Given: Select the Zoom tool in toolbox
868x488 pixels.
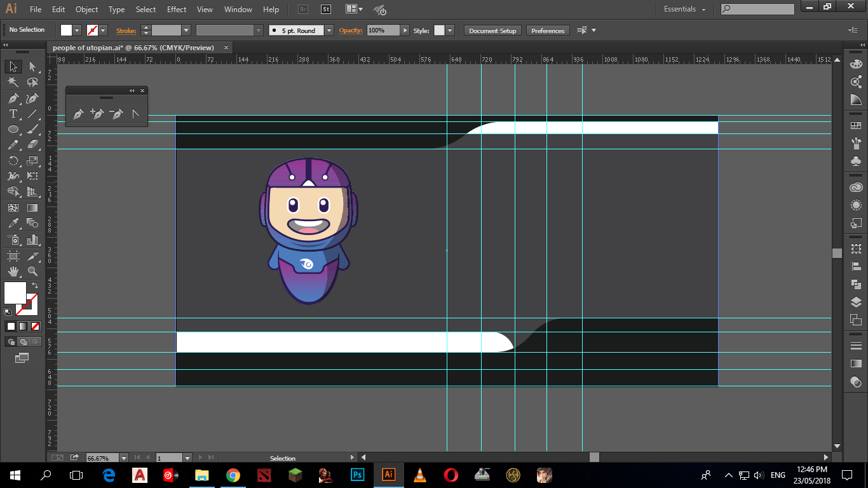Looking at the screenshot, I should (32, 271).
